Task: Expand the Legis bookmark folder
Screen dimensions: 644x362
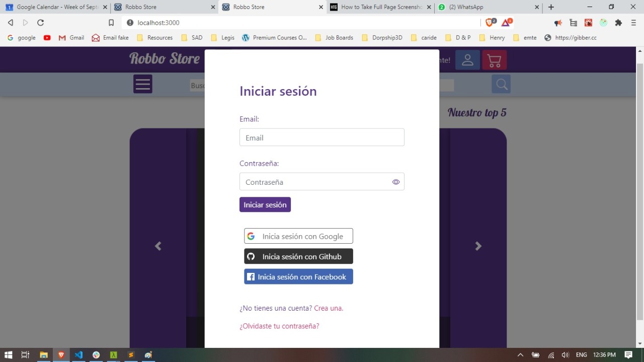Action: 223,38
